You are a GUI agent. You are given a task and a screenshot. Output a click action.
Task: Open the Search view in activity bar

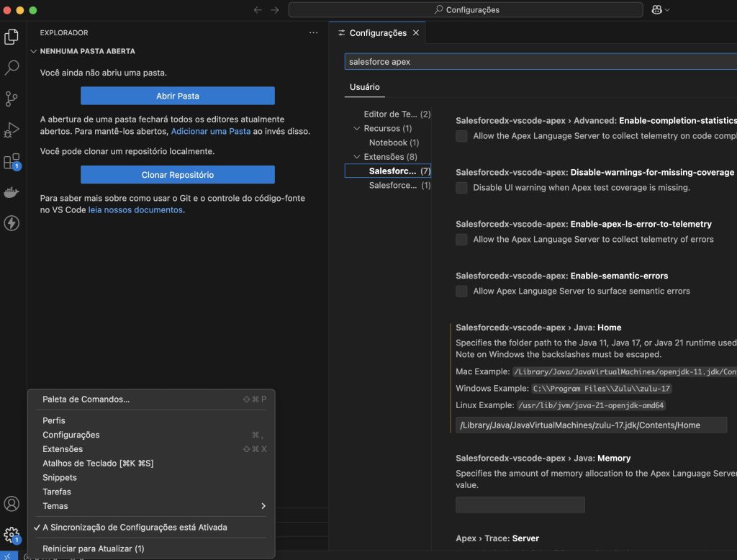pos(12,68)
